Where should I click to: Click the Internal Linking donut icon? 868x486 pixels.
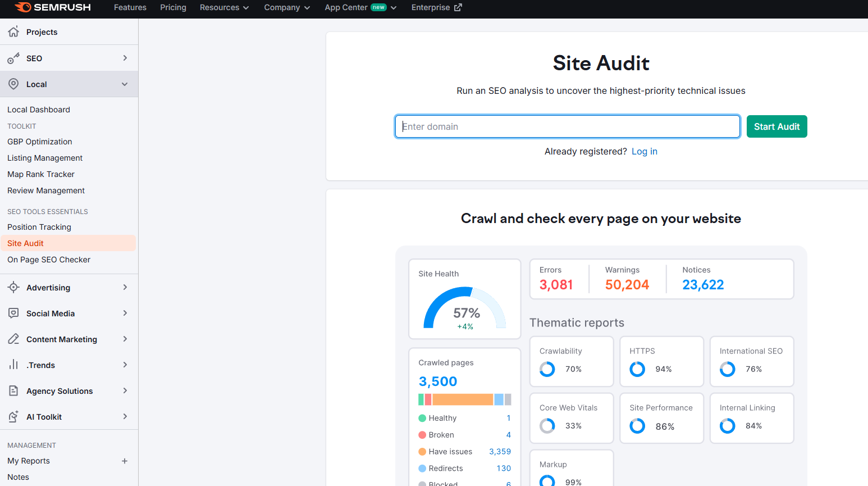(728, 426)
